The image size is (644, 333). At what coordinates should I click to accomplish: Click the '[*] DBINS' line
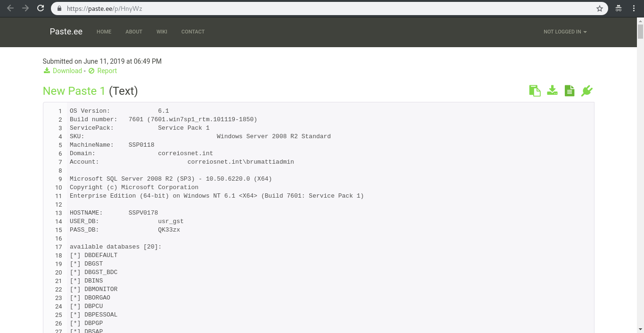coord(86,281)
